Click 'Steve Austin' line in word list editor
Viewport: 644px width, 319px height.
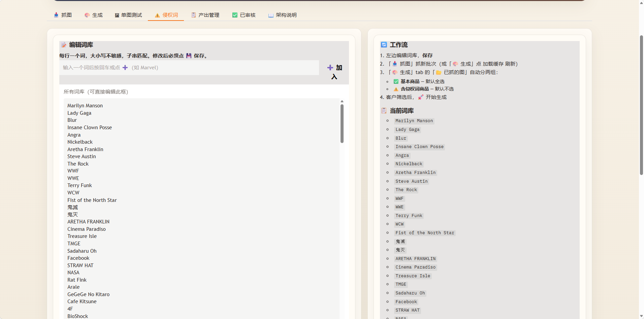(x=82, y=156)
